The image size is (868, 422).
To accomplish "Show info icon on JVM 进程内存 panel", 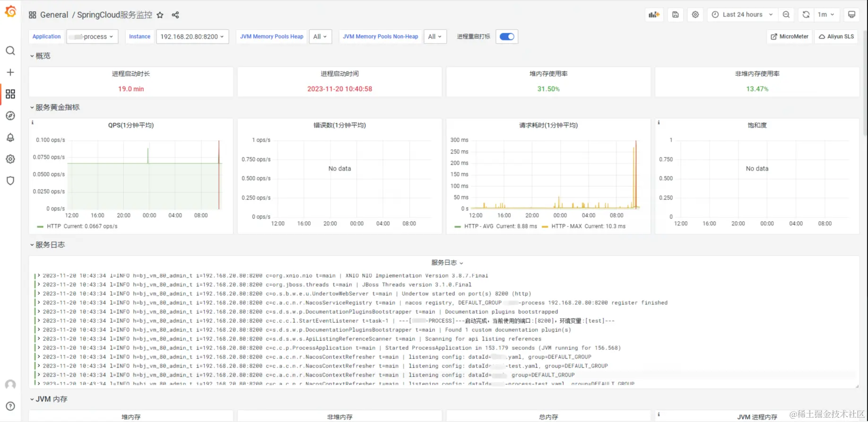I will click(659, 414).
